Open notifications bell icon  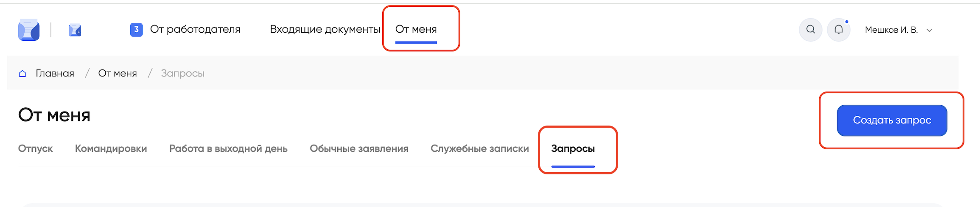tap(838, 30)
